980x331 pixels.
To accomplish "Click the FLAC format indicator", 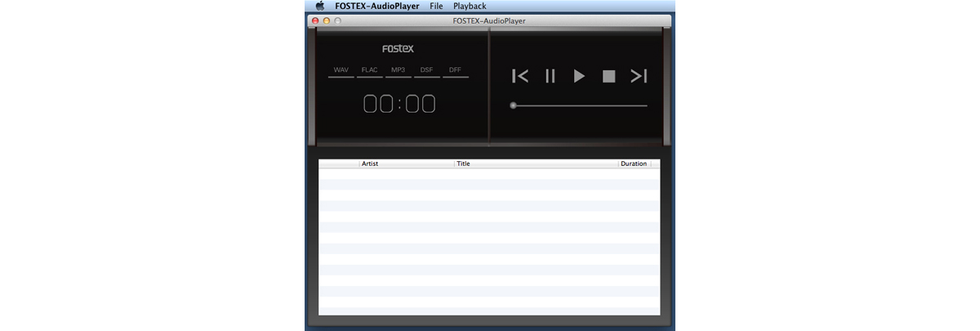I will click(370, 70).
